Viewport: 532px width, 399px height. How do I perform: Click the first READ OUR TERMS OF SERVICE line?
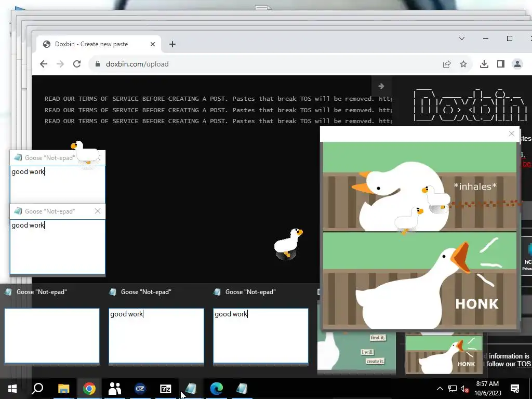(x=218, y=99)
